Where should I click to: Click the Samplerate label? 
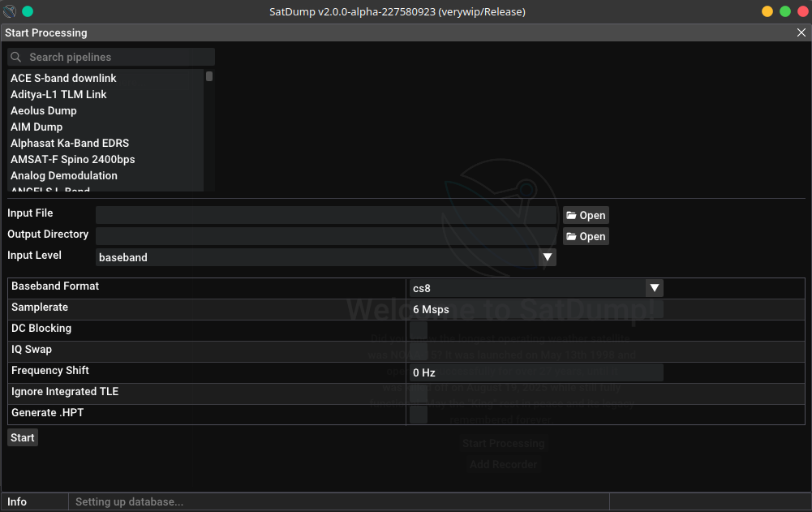40,308
